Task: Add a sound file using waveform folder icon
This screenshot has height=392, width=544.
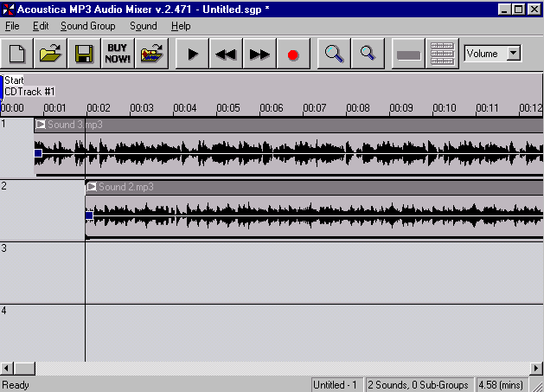Action: pyautogui.click(x=151, y=54)
